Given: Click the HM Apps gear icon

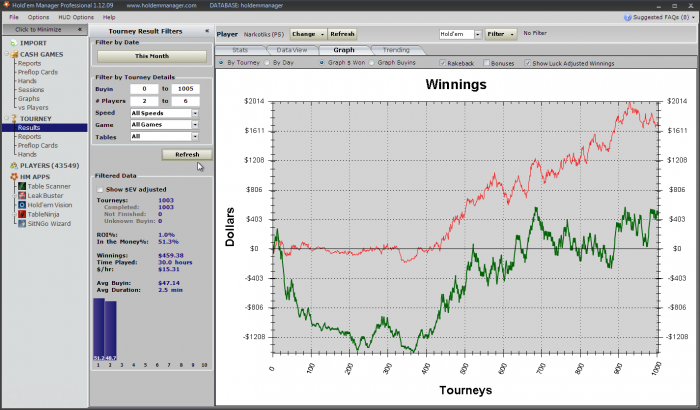Looking at the screenshot, I should [14, 177].
